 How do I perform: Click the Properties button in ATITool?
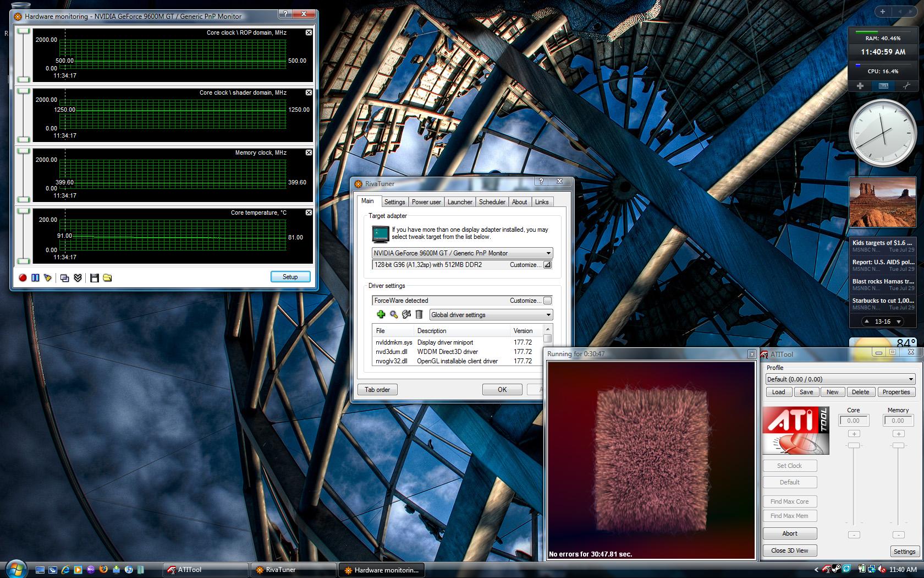pos(897,392)
